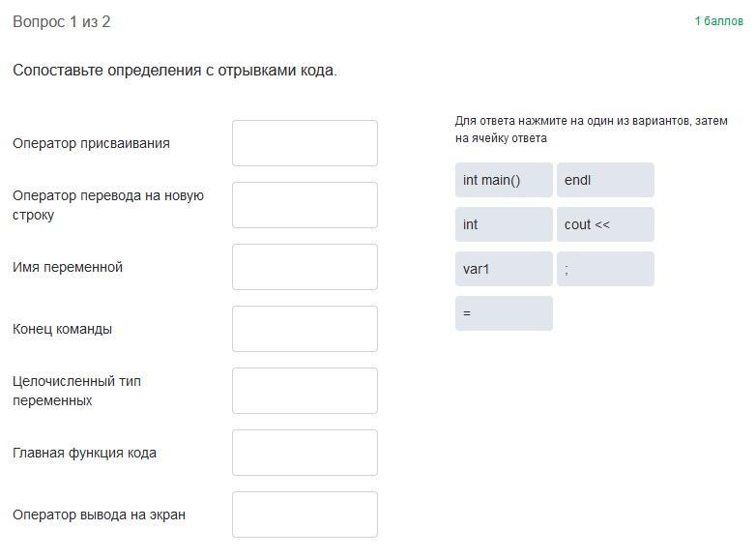Click answer box next to "Главная функция кода"
This screenshot has height=559, width=756.
point(305,453)
